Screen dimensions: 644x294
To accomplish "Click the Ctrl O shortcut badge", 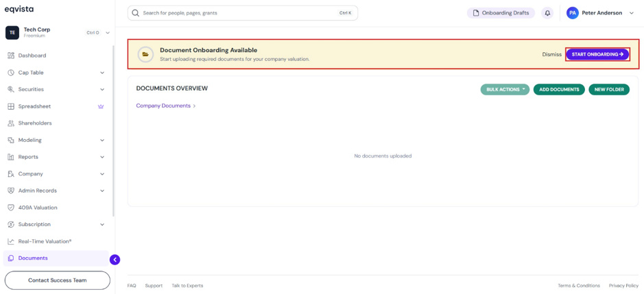I will [93, 32].
